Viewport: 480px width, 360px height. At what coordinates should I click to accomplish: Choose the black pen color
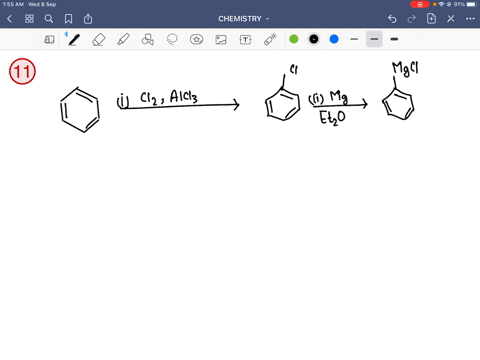pos(314,39)
